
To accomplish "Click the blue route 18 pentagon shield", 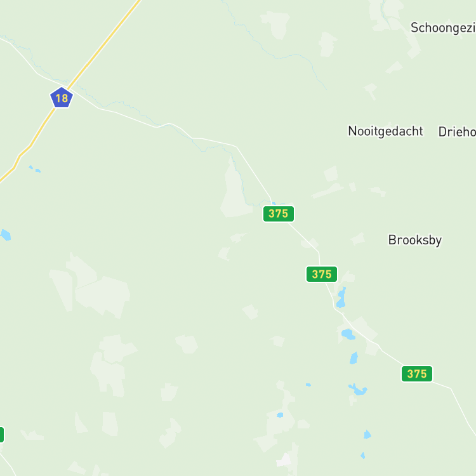I will coord(62,98).
